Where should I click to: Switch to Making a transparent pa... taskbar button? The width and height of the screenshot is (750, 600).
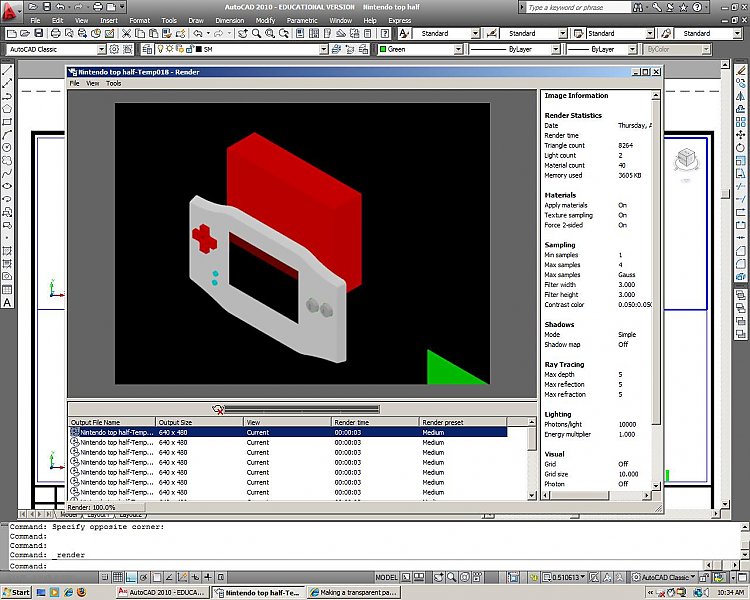pyautogui.click(x=353, y=592)
